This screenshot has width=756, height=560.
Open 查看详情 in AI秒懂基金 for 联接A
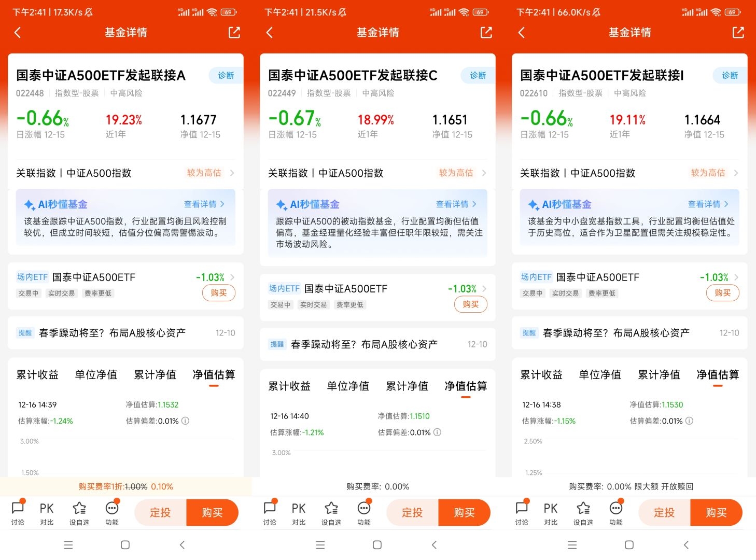[204, 204]
